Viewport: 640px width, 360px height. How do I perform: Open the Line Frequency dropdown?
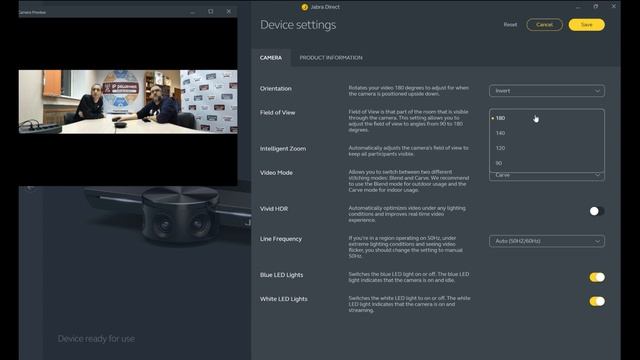547,241
